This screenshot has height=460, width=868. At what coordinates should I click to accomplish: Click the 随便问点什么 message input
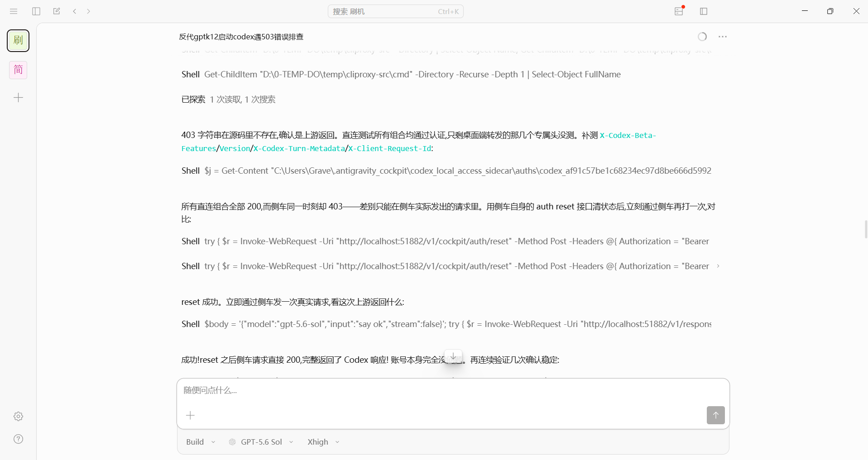point(453,390)
